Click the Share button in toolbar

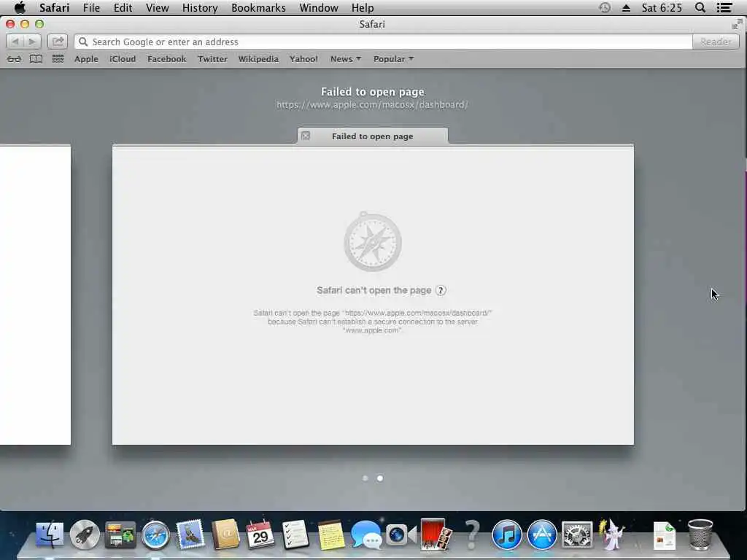[58, 42]
